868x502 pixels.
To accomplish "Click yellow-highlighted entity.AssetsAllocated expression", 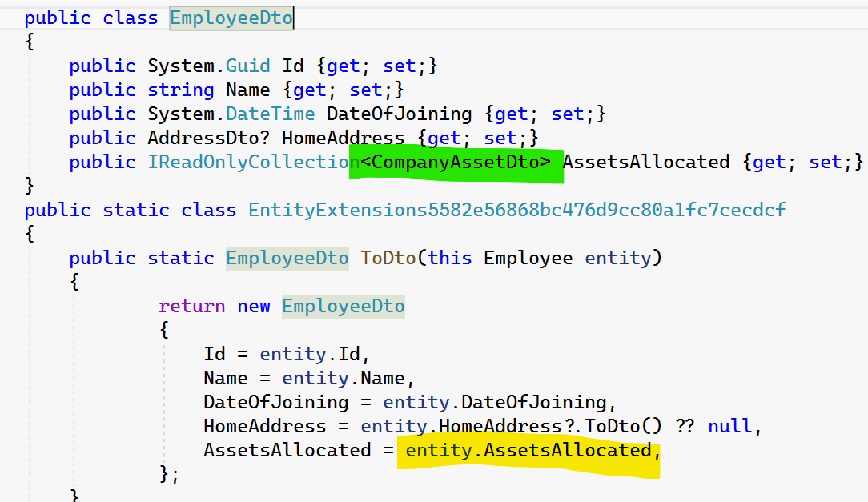I will point(528,451).
